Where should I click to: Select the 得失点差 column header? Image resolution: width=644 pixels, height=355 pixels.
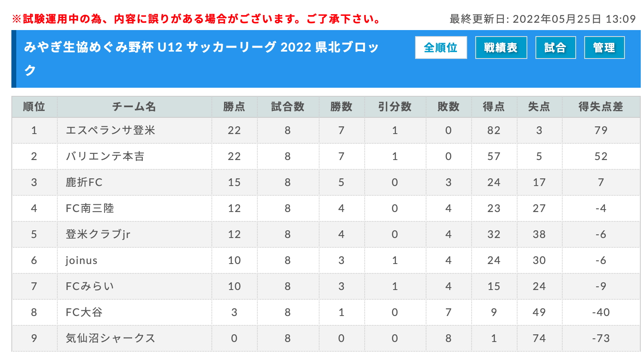tap(601, 107)
